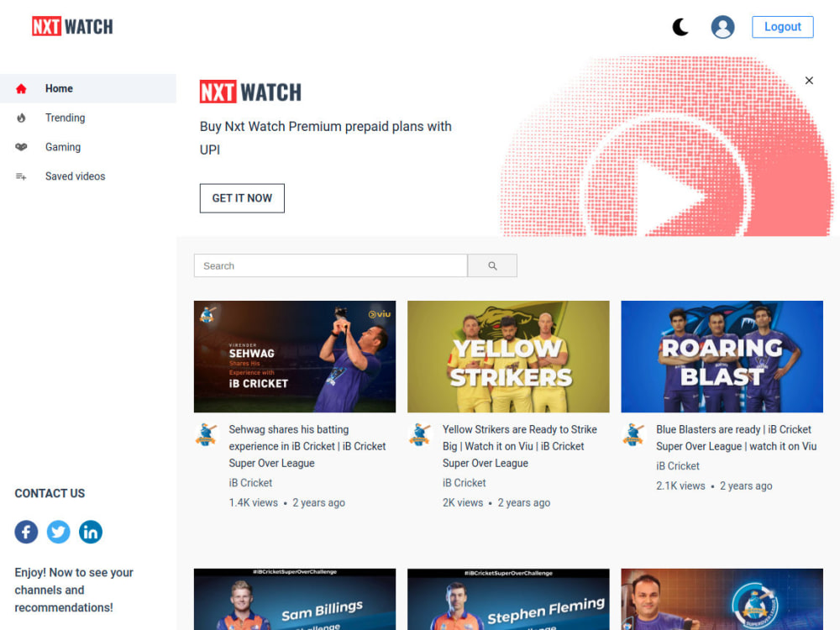The height and width of the screenshot is (630, 840).
Task: Click '2K views' text
Action: click(x=463, y=502)
